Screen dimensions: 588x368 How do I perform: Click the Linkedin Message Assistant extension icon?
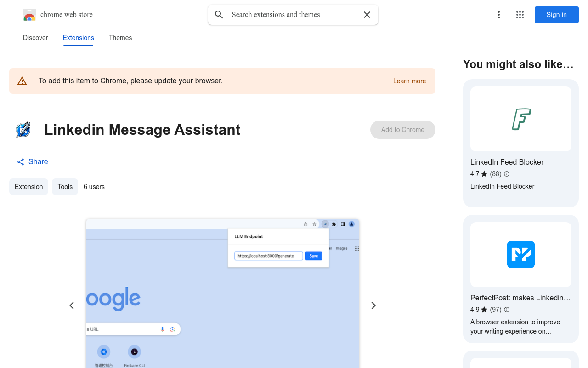pyautogui.click(x=23, y=130)
